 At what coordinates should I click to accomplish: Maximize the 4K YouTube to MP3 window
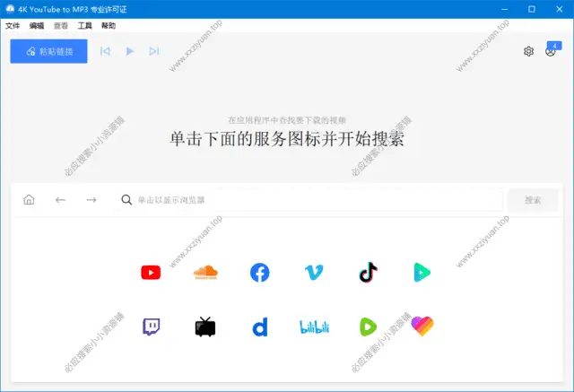(532, 9)
